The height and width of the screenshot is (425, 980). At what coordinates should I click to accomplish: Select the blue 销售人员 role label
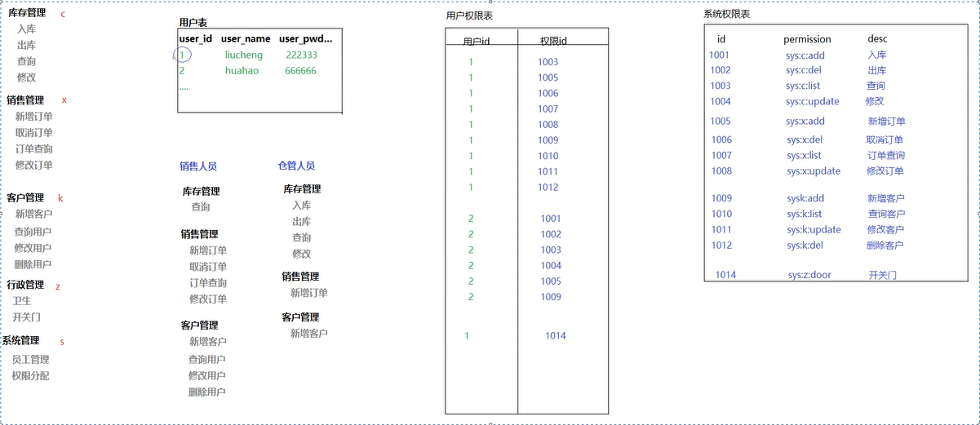198,166
